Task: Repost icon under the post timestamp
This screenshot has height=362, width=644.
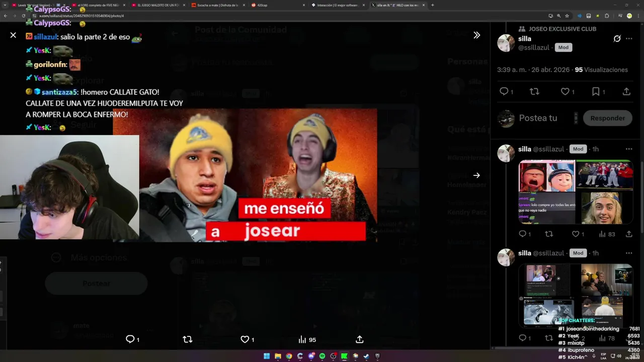Action: click(534, 92)
